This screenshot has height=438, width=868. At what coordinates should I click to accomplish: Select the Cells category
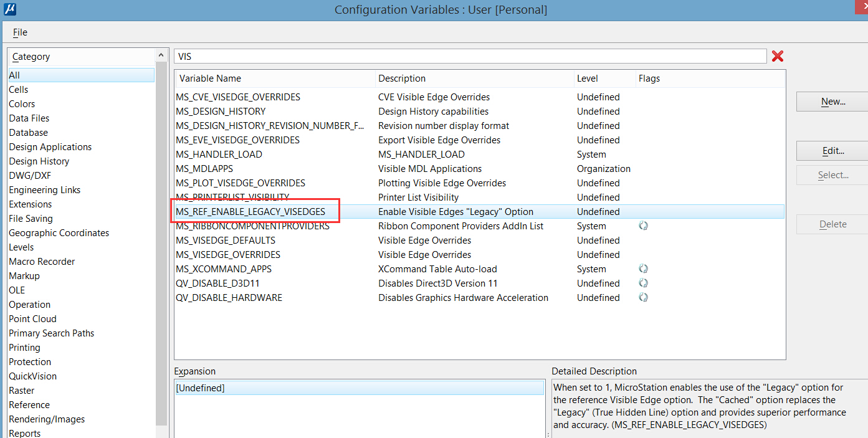pos(19,90)
